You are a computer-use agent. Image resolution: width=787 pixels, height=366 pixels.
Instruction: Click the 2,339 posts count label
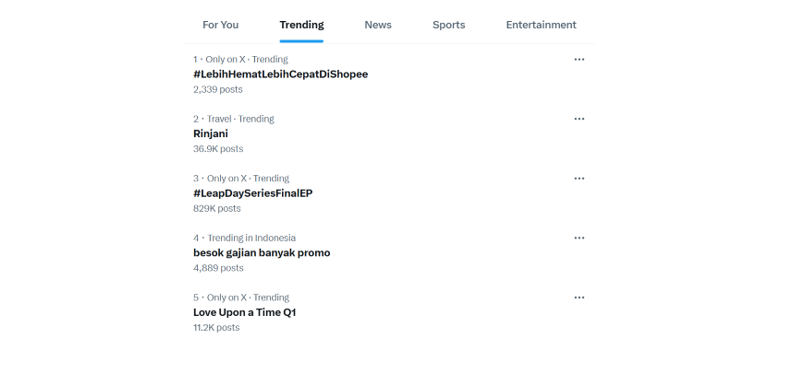click(218, 89)
